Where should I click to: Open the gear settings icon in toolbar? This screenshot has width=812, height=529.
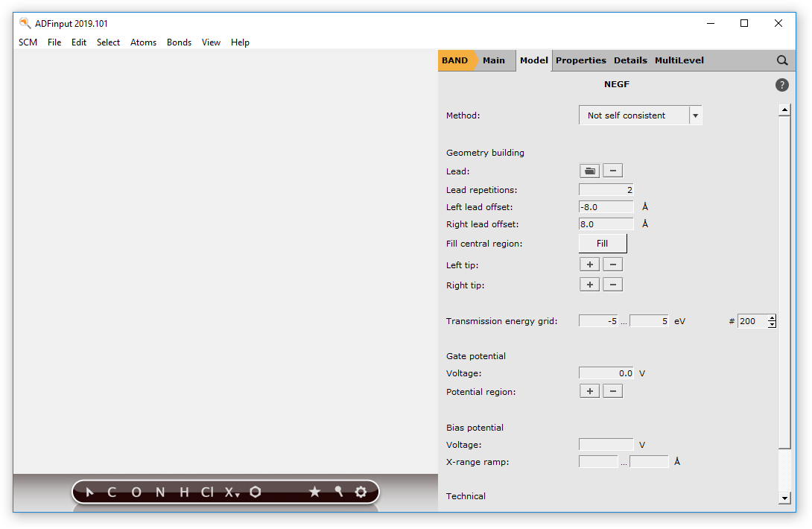(x=361, y=492)
